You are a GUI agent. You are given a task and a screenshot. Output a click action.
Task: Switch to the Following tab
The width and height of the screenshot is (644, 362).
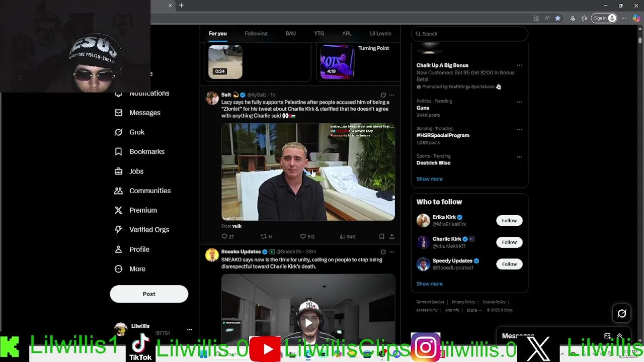click(256, 34)
